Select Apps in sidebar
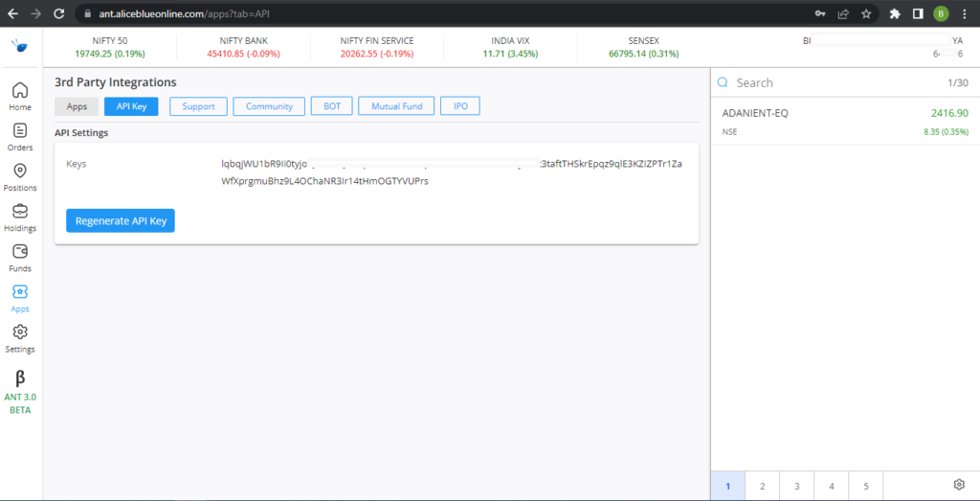 pyautogui.click(x=20, y=299)
